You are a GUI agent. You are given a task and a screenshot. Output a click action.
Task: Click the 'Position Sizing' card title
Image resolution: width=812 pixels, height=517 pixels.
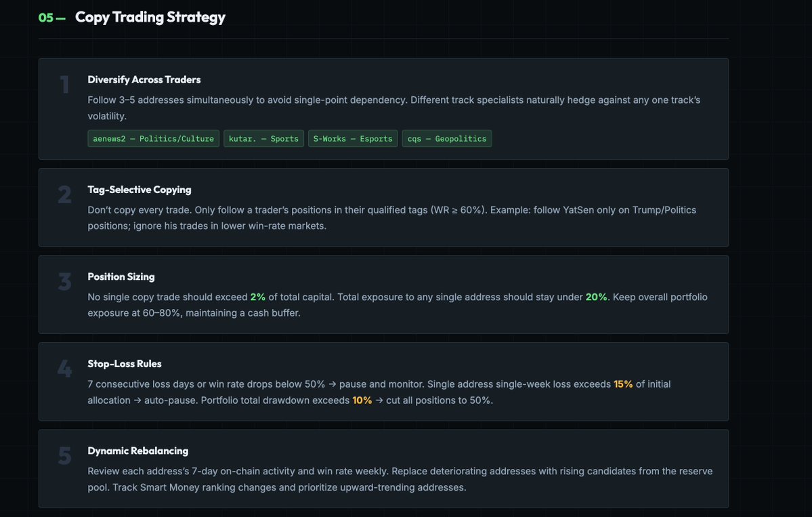click(x=121, y=276)
